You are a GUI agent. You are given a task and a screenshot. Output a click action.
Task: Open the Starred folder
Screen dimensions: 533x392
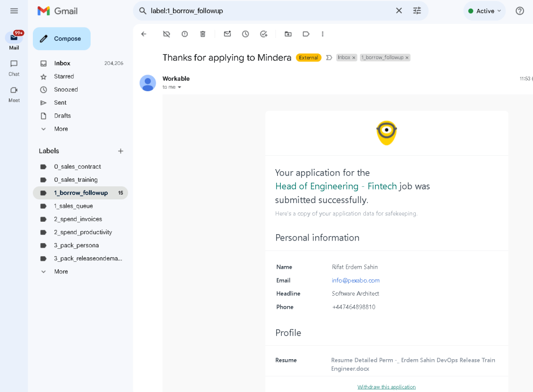coord(80,77)
